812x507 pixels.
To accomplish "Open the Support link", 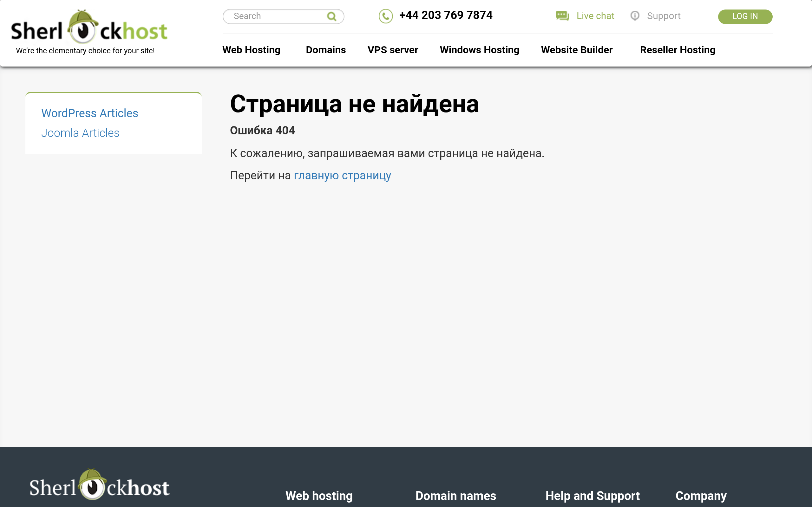I will 663,16.
